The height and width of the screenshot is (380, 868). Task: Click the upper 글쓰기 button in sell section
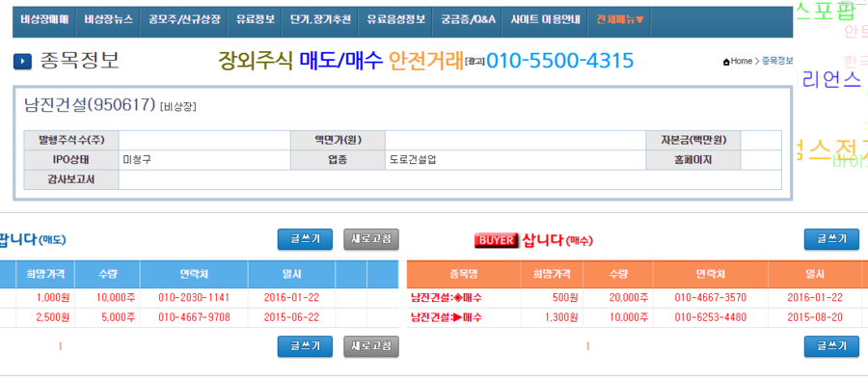click(x=305, y=239)
